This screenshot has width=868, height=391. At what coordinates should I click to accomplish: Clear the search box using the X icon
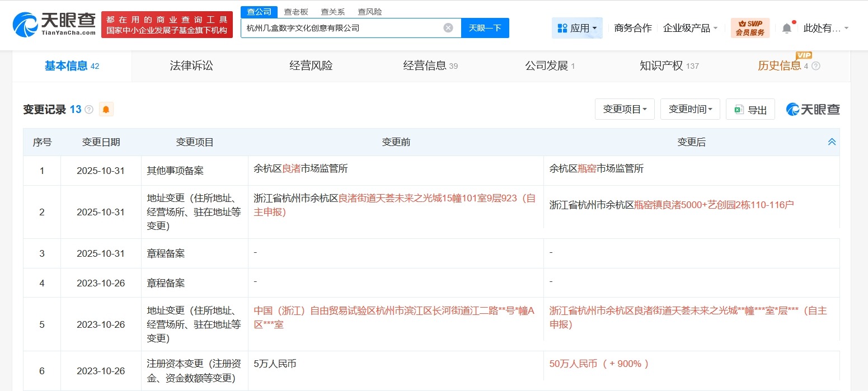click(448, 27)
